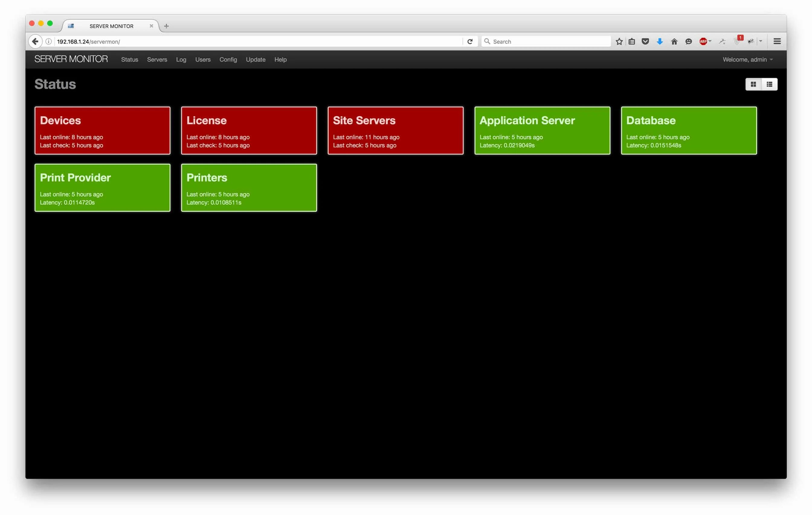812x515 pixels.
Task: Click the browser home icon
Action: (674, 41)
